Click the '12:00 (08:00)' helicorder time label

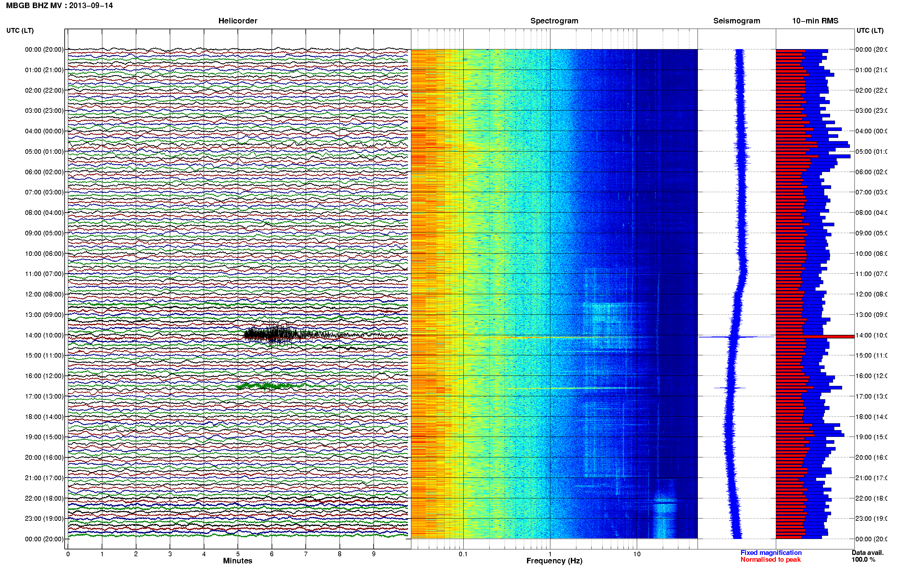click(x=44, y=294)
